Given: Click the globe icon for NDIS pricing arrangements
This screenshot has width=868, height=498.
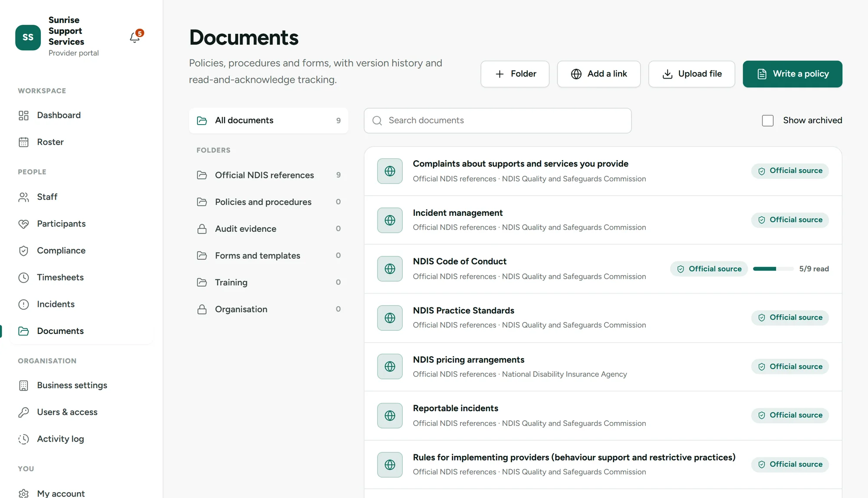Looking at the screenshot, I should 390,366.
